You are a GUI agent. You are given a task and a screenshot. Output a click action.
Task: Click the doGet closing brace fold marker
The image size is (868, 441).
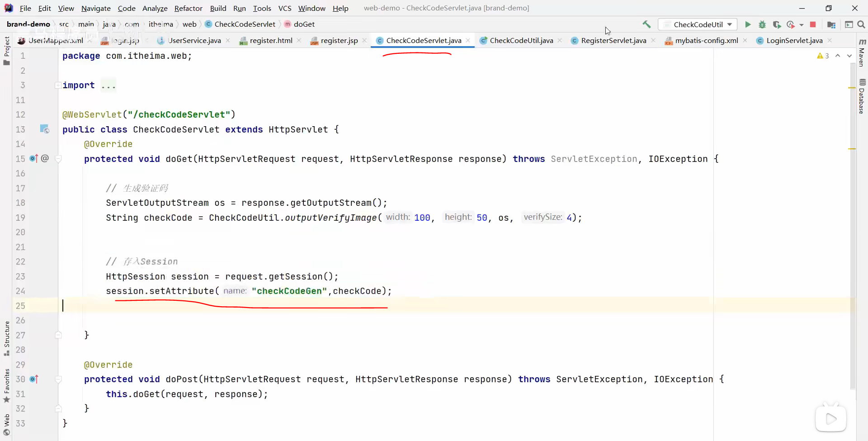pyautogui.click(x=58, y=335)
